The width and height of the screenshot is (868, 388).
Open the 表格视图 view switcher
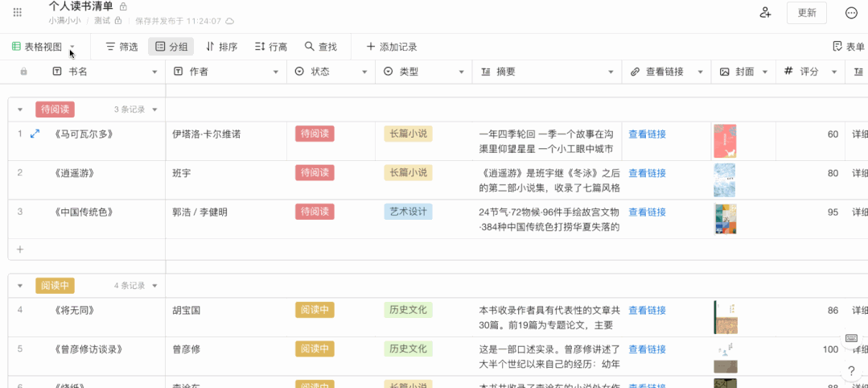tap(43, 47)
